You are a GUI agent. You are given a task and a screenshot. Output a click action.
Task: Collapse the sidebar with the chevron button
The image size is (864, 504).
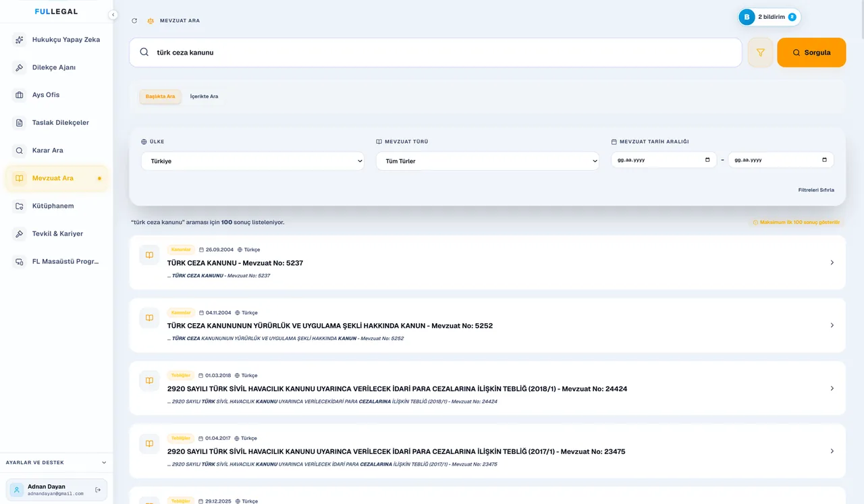tap(113, 15)
